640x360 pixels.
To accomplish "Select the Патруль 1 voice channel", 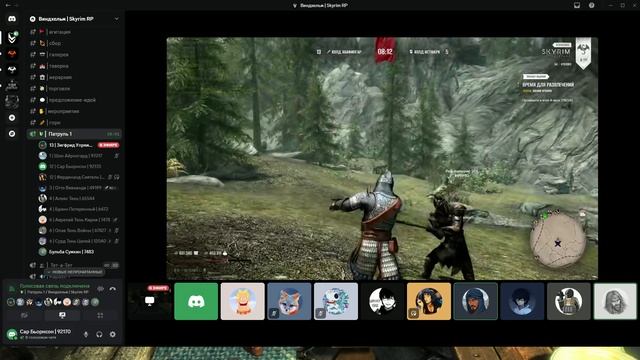I will (75, 134).
